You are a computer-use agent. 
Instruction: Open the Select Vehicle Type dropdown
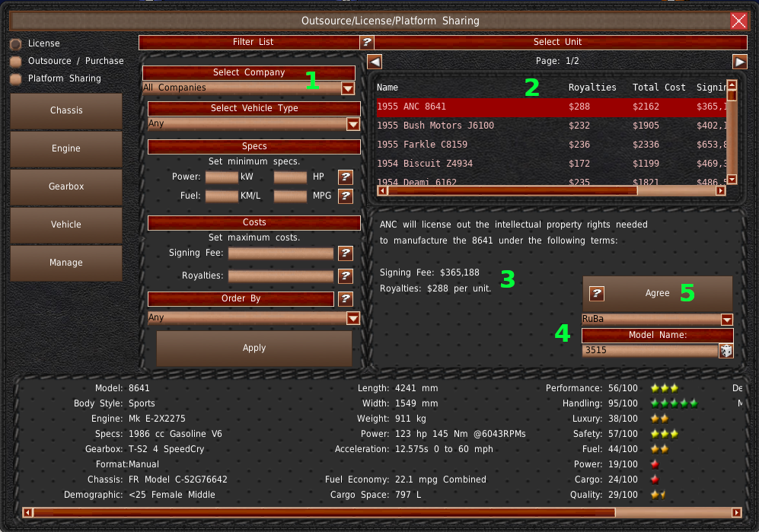click(x=352, y=124)
